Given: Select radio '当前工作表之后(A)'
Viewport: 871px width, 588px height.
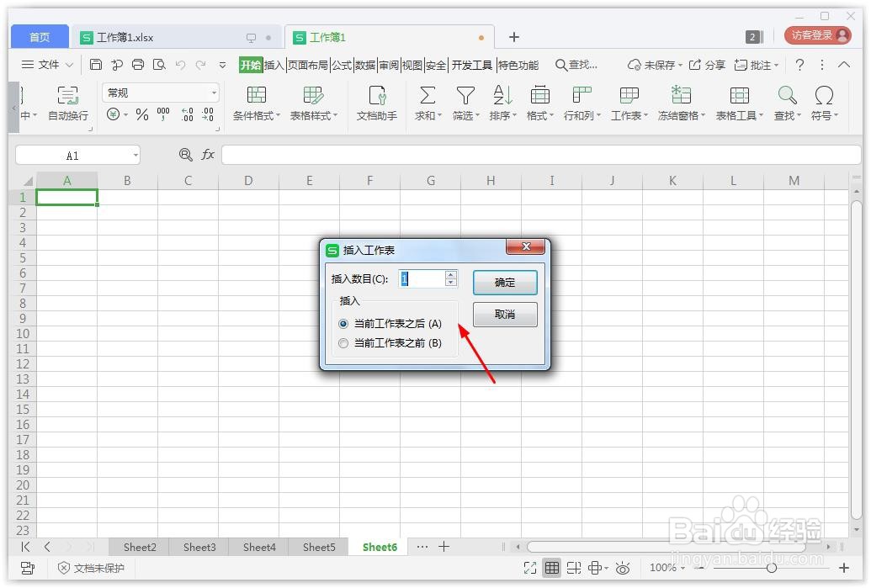Looking at the screenshot, I should (343, 324).
